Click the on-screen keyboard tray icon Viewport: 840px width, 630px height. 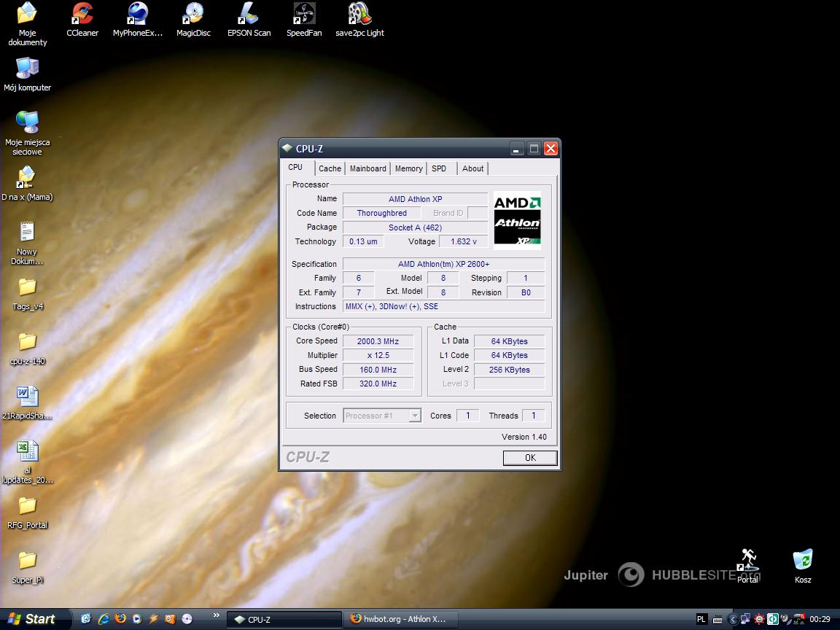point(717,619)
